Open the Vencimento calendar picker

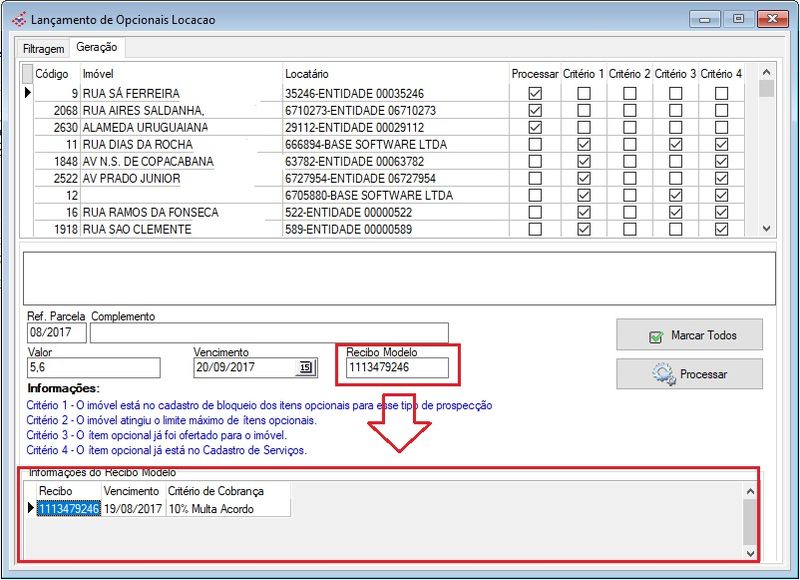click(305, 369)
